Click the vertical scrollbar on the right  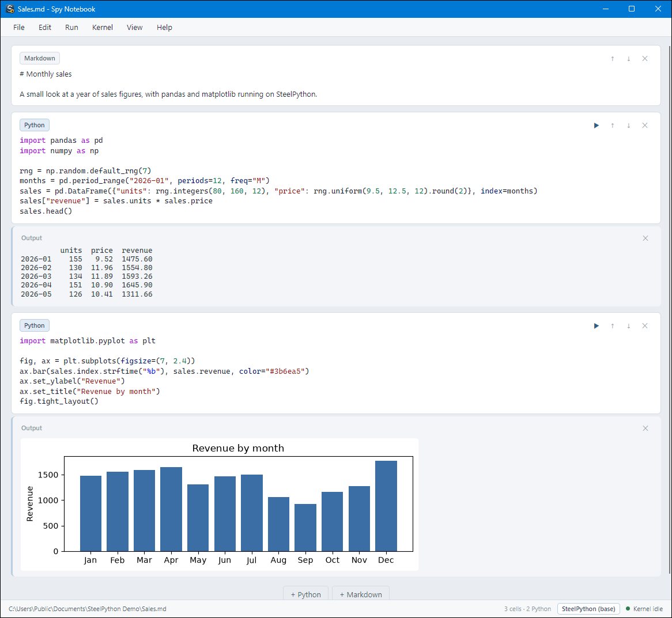(670, 309)
